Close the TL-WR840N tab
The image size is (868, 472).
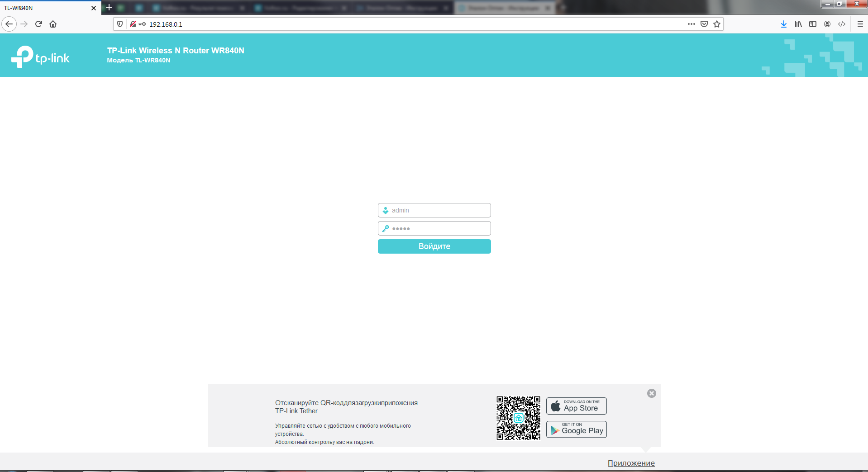tap(94, 8)
